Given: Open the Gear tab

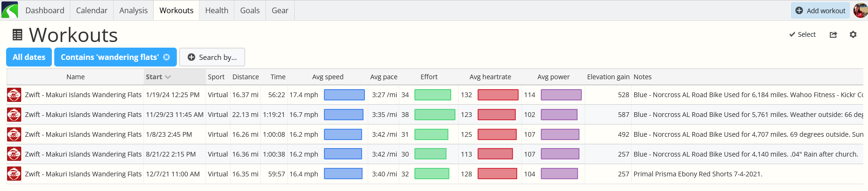Looking at the screenshot, I should [x=280, y=10].
